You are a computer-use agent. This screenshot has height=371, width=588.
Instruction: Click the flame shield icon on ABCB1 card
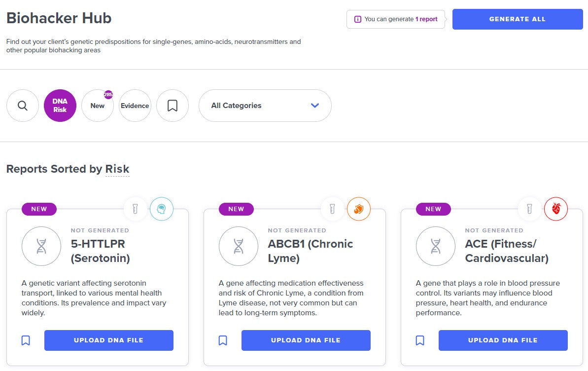[359, 209]
